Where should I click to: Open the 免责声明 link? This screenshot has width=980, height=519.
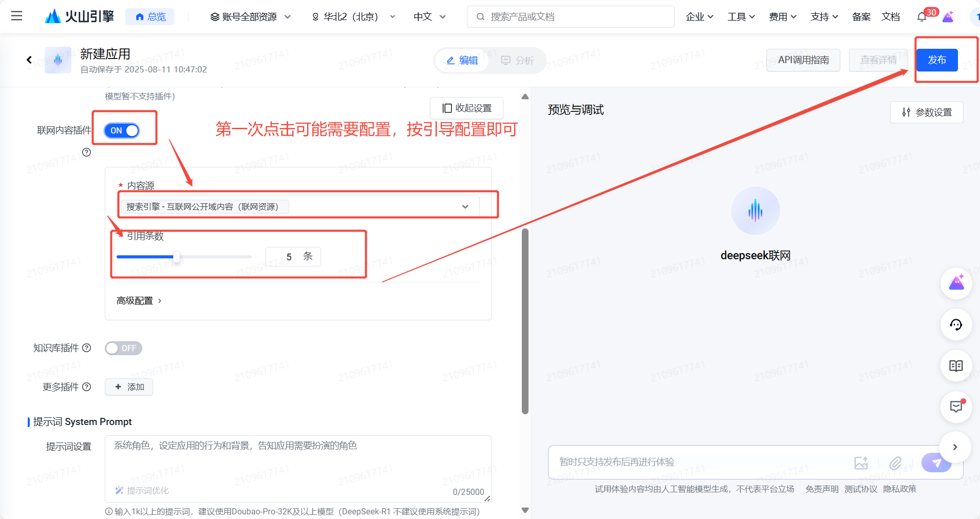[x=822, y=489]
